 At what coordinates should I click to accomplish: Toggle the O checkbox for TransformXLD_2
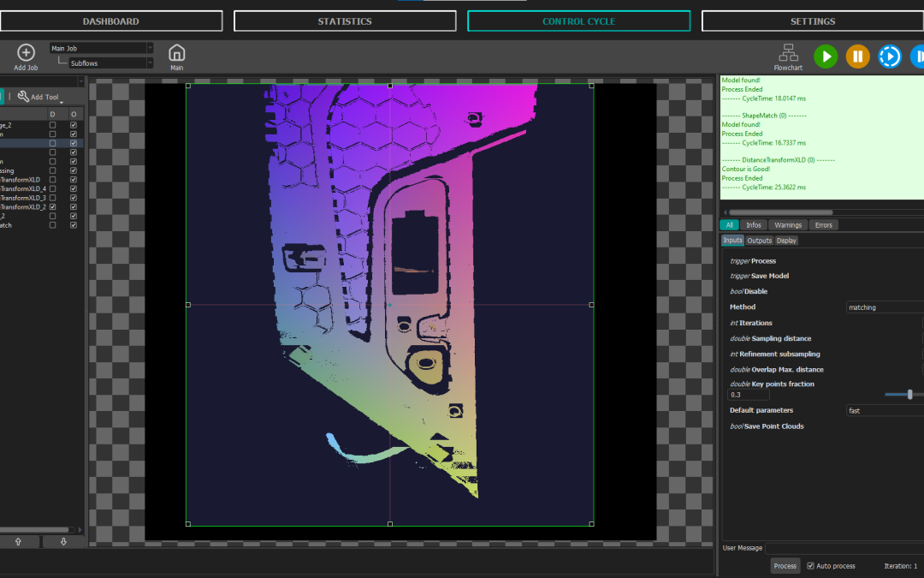pos(74,207)
